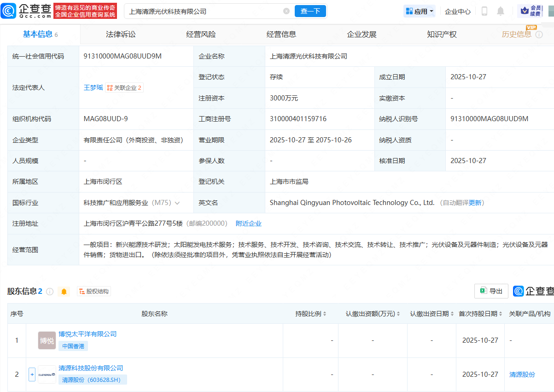Expand shareholder row for 清源科技股份有限公司
Image resolution: width=554 pixels, height=392 pixels.
pos(31,374)
